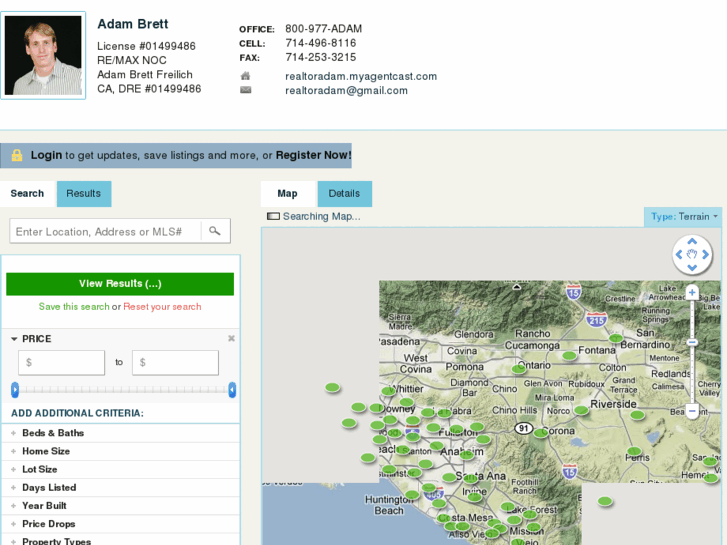Image resolution: width=727 pixels, height=545 pixels.
Task: Click the left price slider handle
Action: 15,390
